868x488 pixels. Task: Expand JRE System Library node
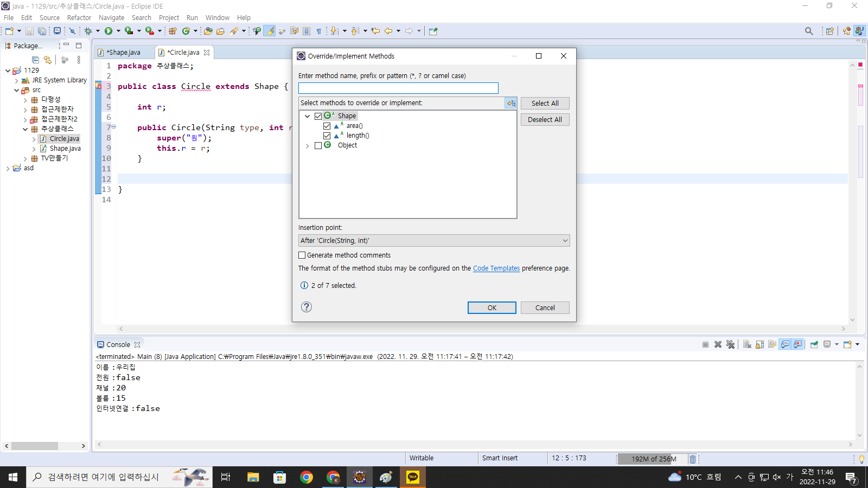tap(16, 80)
